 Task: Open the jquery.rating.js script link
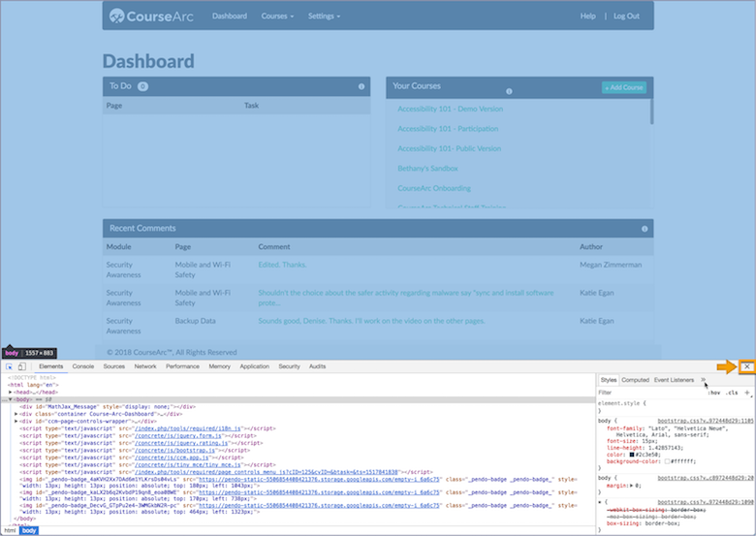(x=181, y=443)
